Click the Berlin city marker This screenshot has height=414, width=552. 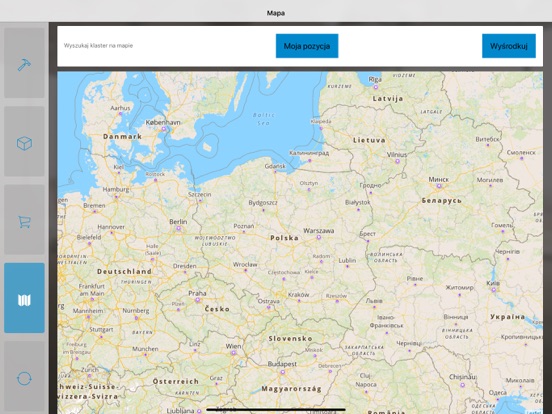coord(178,228)
